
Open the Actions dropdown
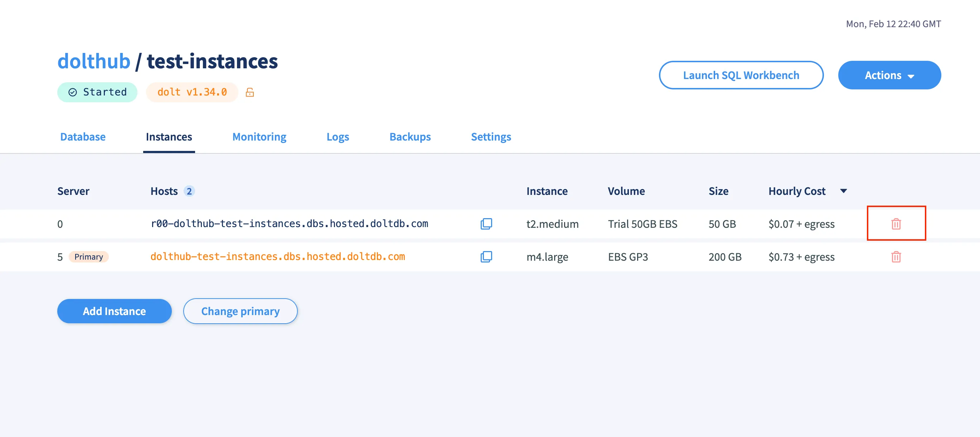(889, 75)
